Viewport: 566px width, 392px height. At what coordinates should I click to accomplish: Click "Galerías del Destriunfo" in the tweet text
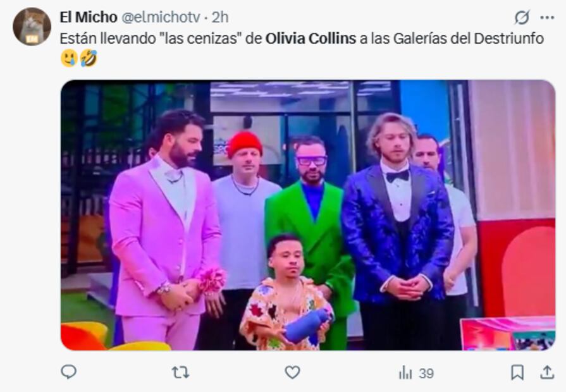pos(468,39)
